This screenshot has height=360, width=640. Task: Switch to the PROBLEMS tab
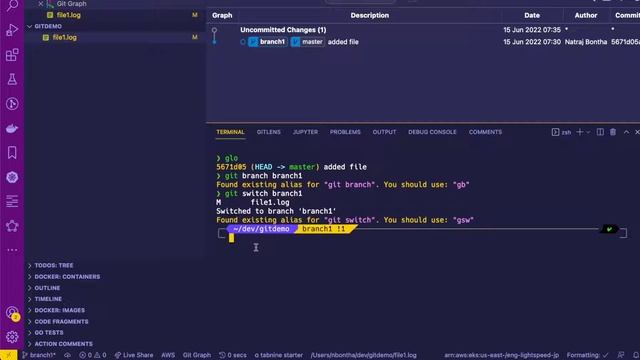tap(345, 132)
